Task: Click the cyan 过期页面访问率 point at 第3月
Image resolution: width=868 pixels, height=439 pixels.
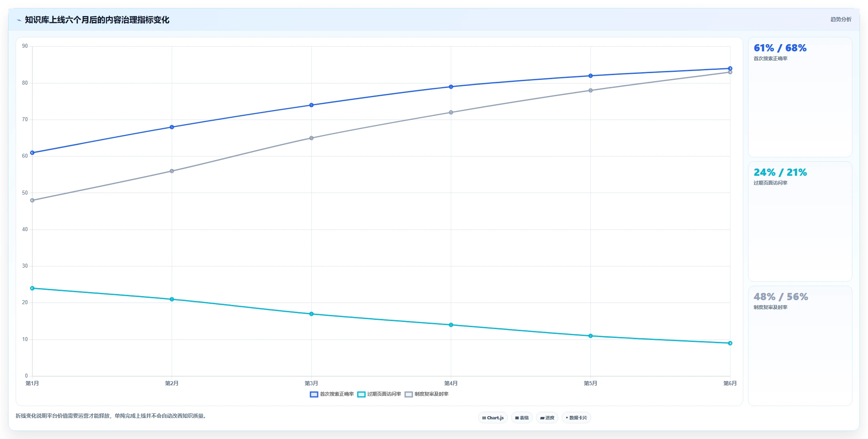Action: pyautogui.click(x=311, y=314)
